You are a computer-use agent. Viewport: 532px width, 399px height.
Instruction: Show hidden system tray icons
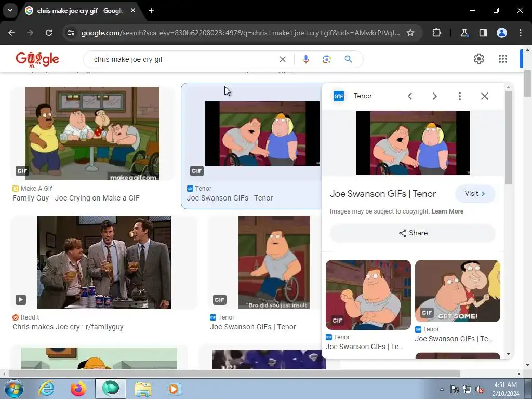tap(442, 389)
